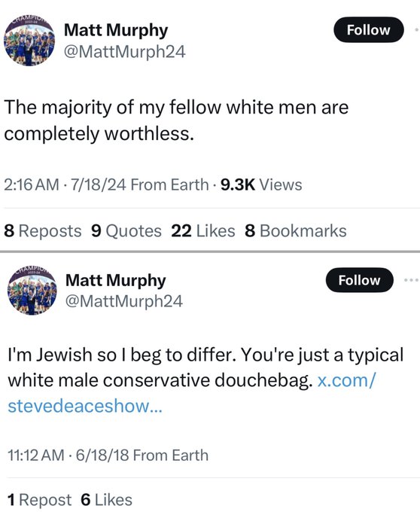Open lower tweet's profile avatar
This screenshot has width=420, height=512.
[x=32, y=291]
